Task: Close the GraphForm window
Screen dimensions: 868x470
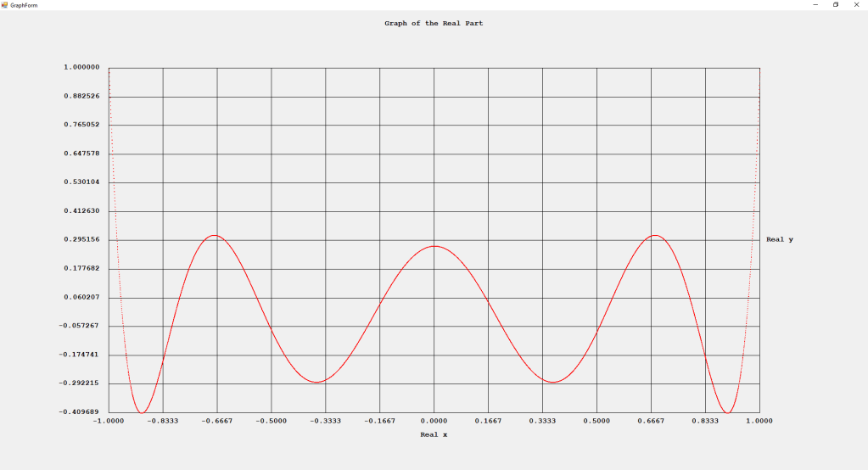Action: pyautogui.click(x=855, y=4)
